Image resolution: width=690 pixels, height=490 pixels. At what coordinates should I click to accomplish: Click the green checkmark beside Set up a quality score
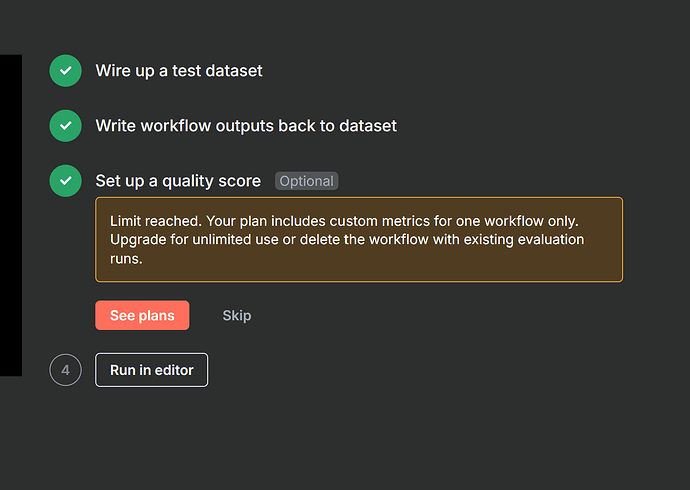66,181
